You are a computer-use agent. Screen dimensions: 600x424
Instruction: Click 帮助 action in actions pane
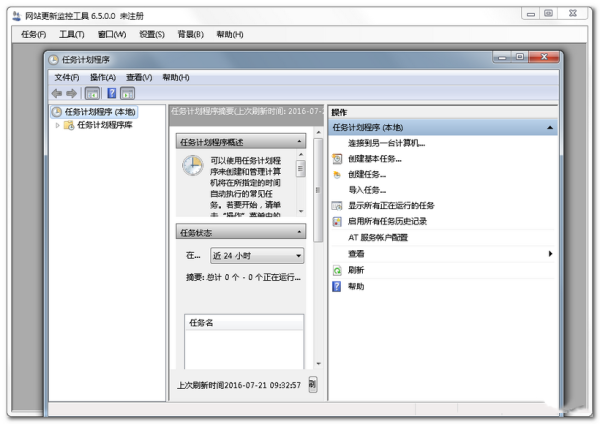click(x=356, y=287)
